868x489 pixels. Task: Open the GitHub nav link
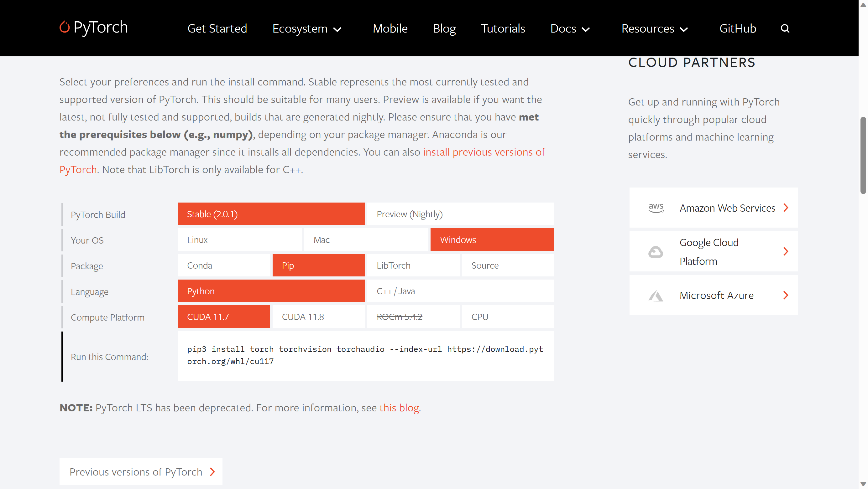(x=738, y=28)
